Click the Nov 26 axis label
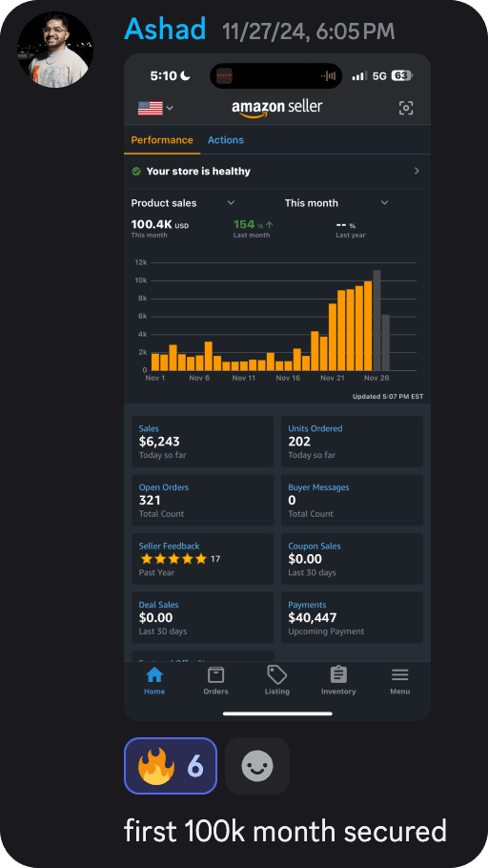The image size is (488, 868). point(376,378)
